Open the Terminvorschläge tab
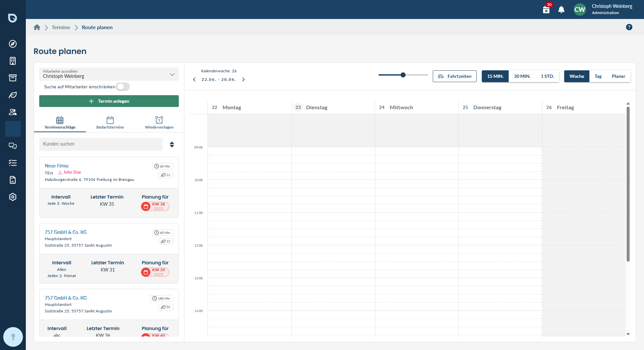 point(60,123)
